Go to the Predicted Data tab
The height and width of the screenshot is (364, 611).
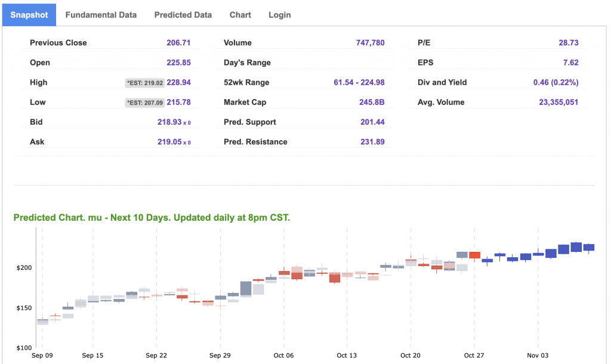click(183, 15)
